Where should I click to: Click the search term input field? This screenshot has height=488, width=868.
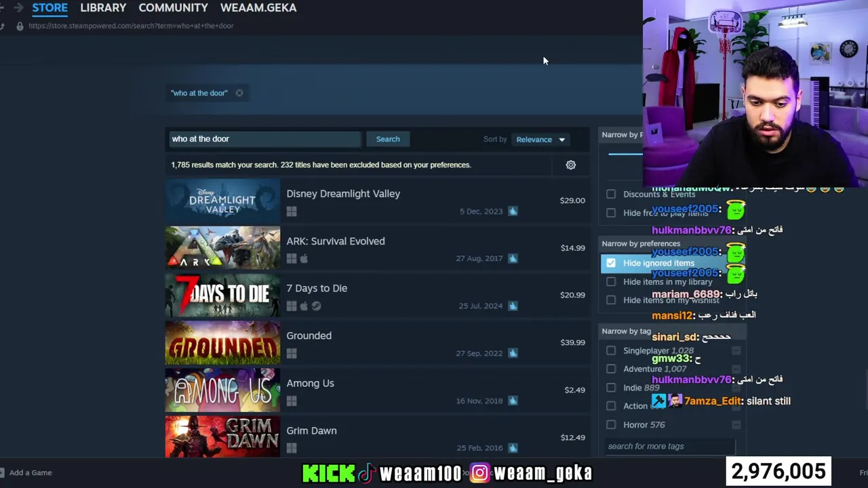(x=264, y=139)
